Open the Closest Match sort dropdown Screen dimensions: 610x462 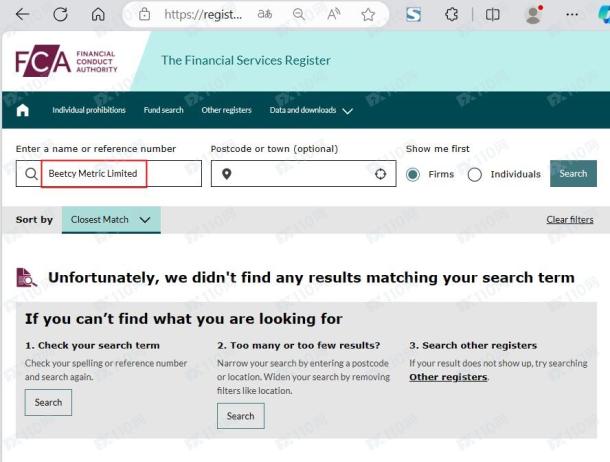(111, 220)
